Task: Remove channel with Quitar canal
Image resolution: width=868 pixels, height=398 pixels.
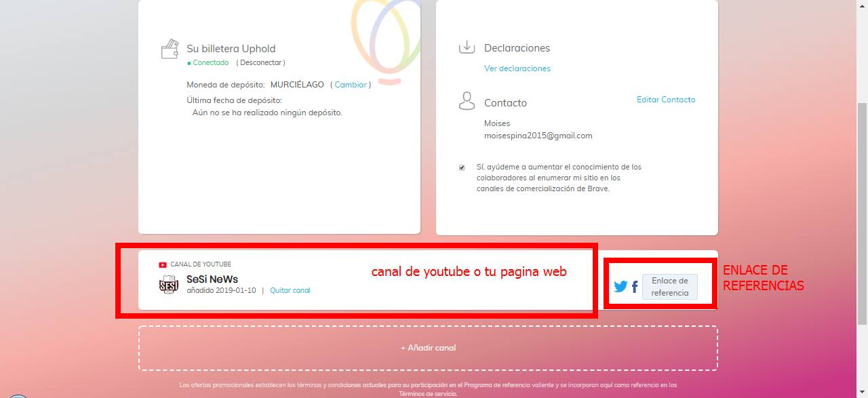Action: coord(290,290)
